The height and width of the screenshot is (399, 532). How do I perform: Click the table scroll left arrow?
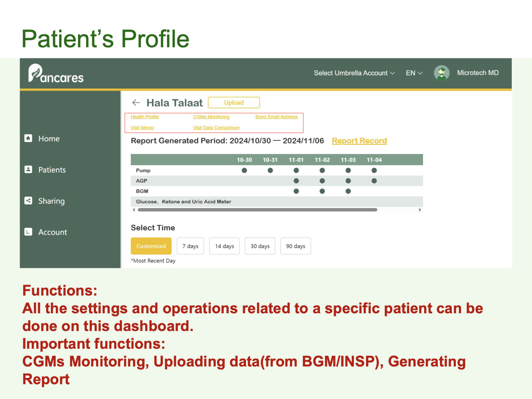tap(134, 210)
